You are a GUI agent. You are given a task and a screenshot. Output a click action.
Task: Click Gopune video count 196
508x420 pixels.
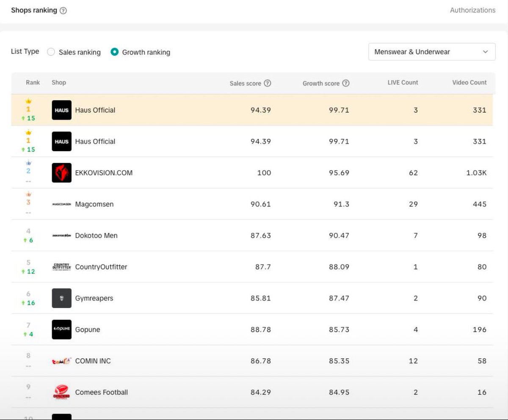480,329
